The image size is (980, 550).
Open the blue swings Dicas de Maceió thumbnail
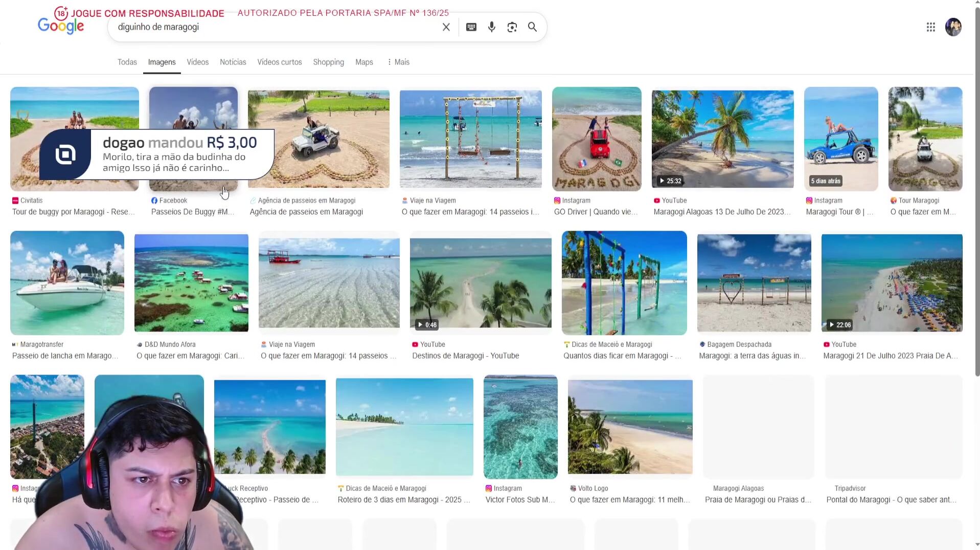tap(624, 283)
